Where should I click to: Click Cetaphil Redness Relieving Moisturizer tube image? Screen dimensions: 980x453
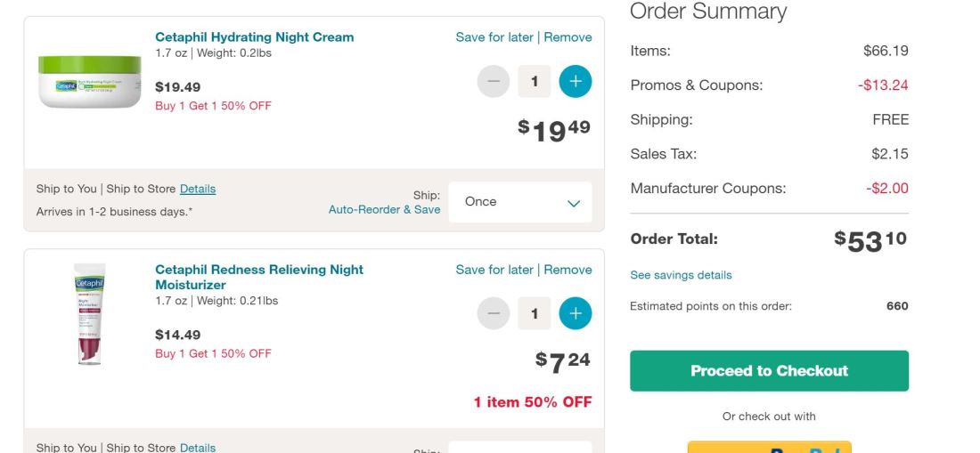(x=89, y=314)
